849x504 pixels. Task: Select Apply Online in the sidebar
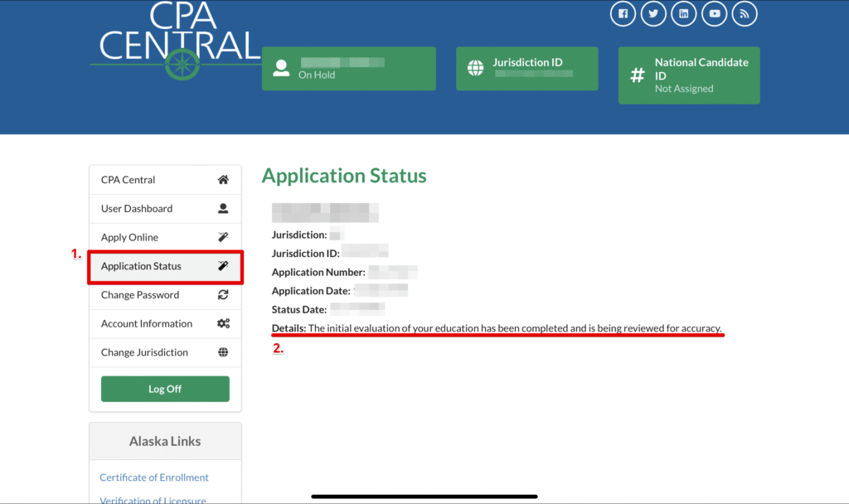tap(165, 237)
